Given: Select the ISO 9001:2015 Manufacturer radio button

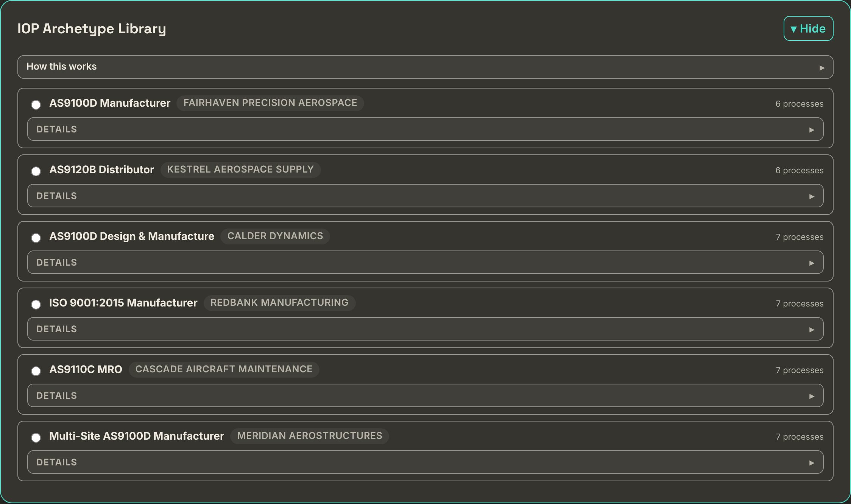Looking at the screenshot, I should click(36, 305).
